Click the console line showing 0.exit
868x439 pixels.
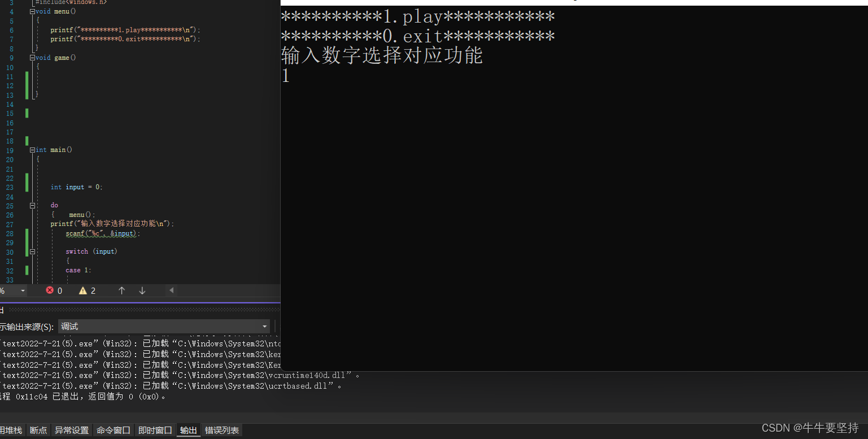coord(417,37)
